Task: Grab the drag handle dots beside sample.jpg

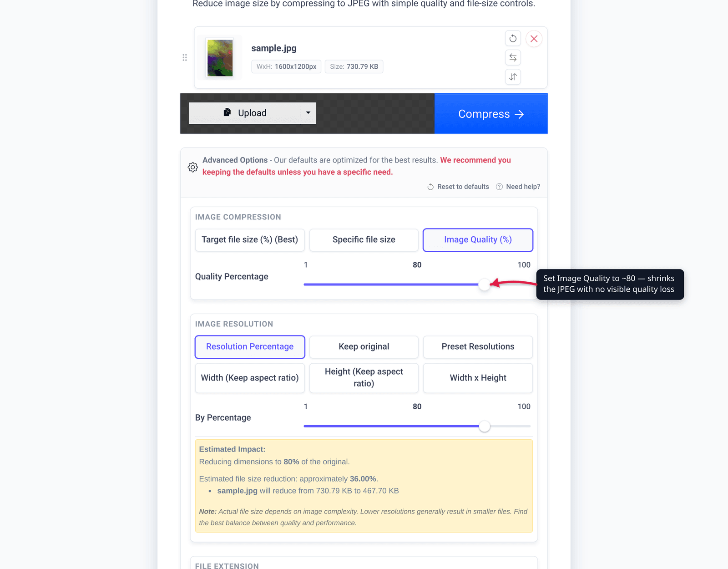Action: [x=185, y=57]
